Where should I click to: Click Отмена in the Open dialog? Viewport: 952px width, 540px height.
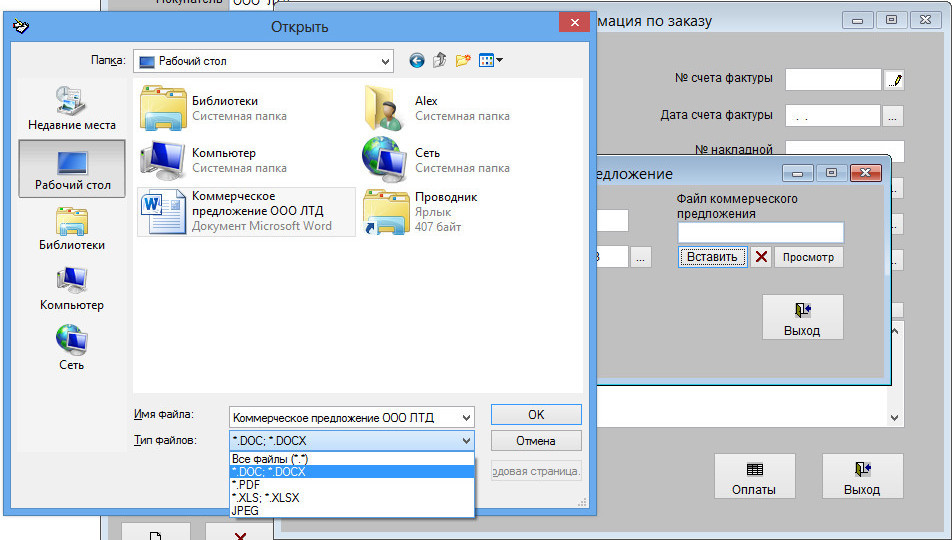coord(536,441)
